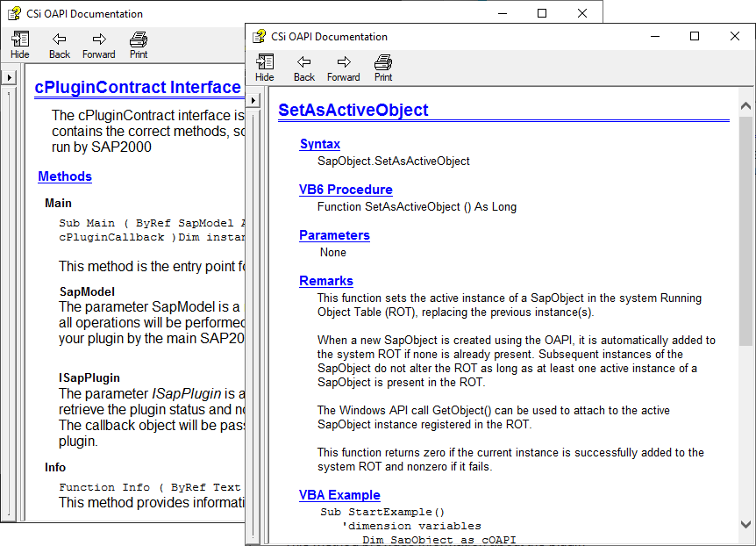Maximize the front CSi OAPI Documentation window

click(x=695, y=36)
